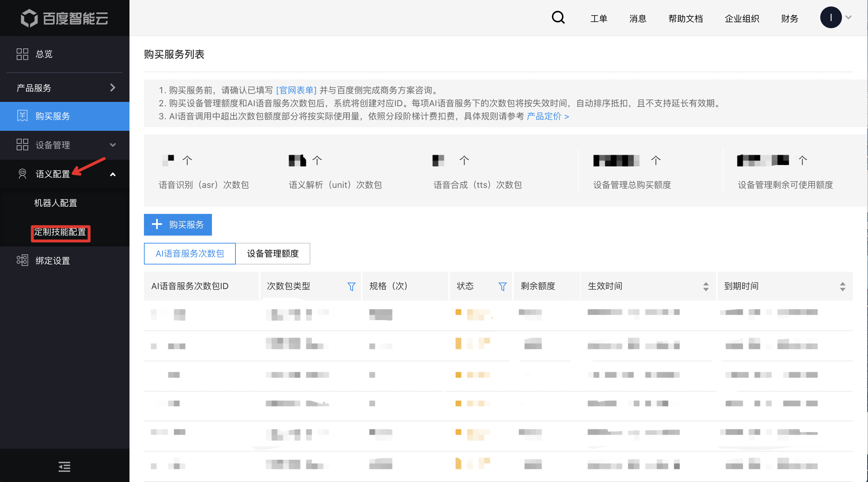Open the 产品定价 > link
The height and width of the screenshot is (482, 868).
(548, 116)
